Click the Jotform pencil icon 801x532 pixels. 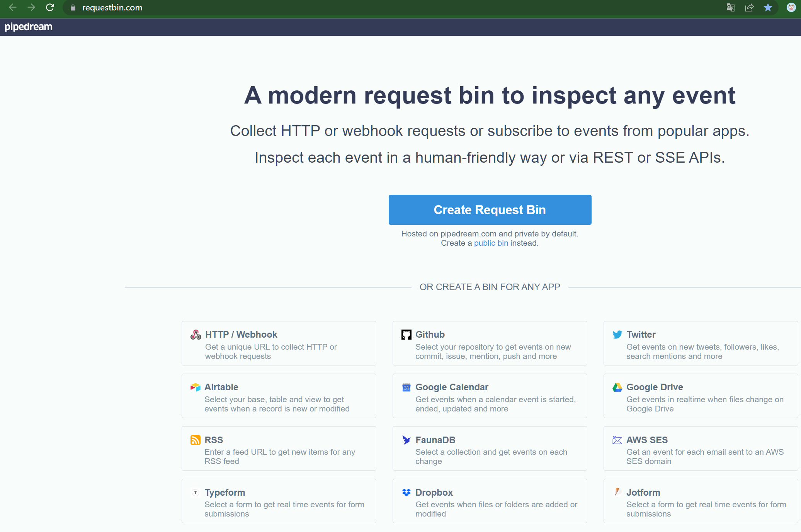[617, 492]
